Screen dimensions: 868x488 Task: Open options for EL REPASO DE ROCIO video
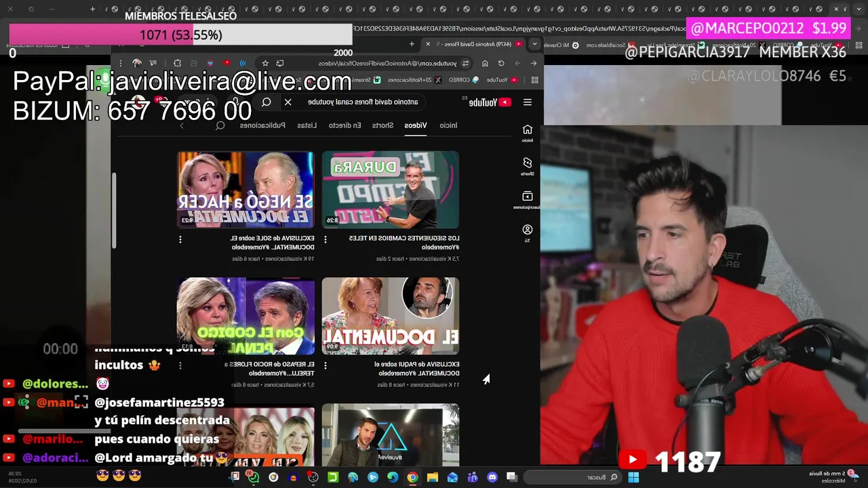(180, 365)
